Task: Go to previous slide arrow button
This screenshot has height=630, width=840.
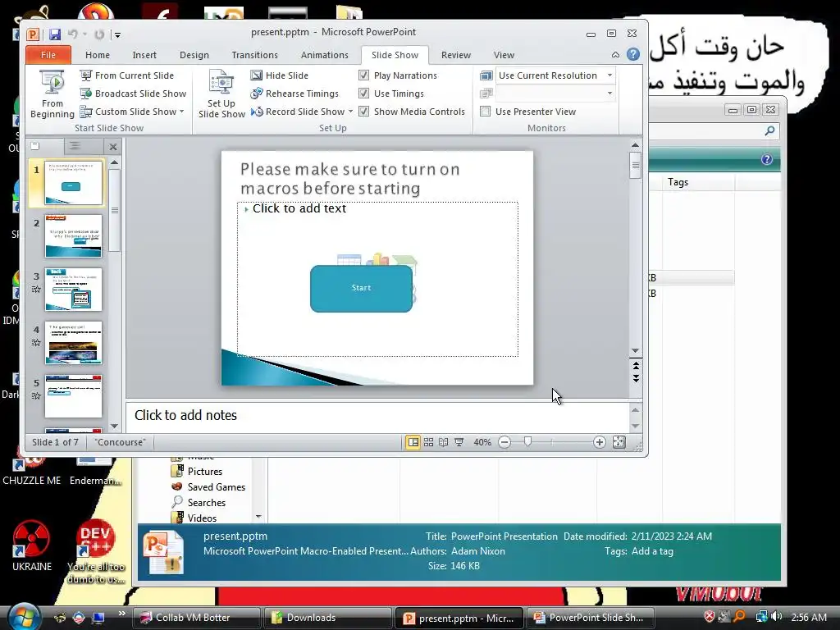Action: [636, 366]
